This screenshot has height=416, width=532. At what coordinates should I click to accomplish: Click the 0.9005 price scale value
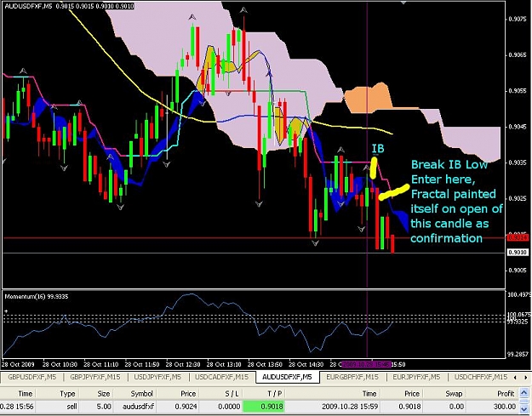[517, 271]
